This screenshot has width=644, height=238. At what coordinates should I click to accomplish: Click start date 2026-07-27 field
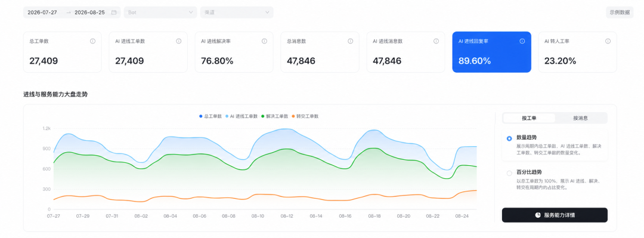(42, 13)
